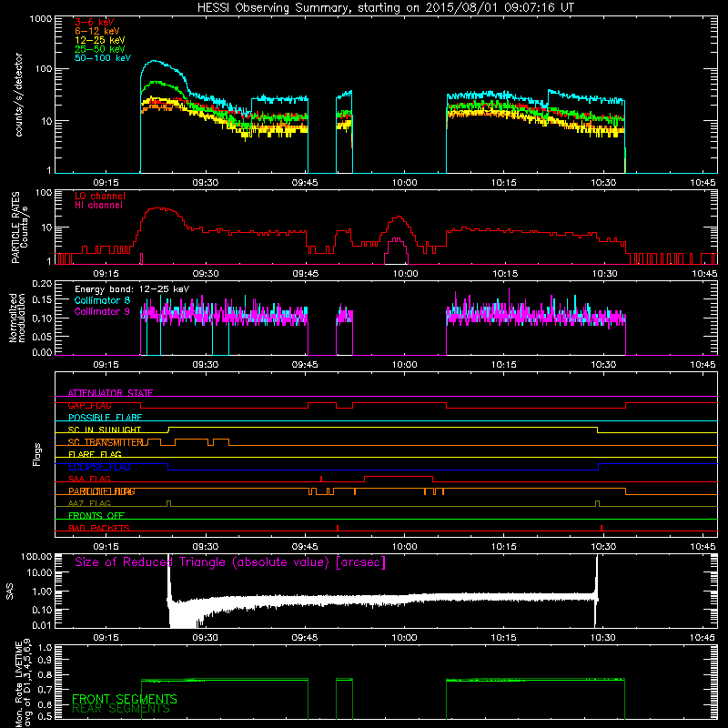Select the POSSIBLE_FLARE flag label
The image size is (728, 728).
[105, 418]
